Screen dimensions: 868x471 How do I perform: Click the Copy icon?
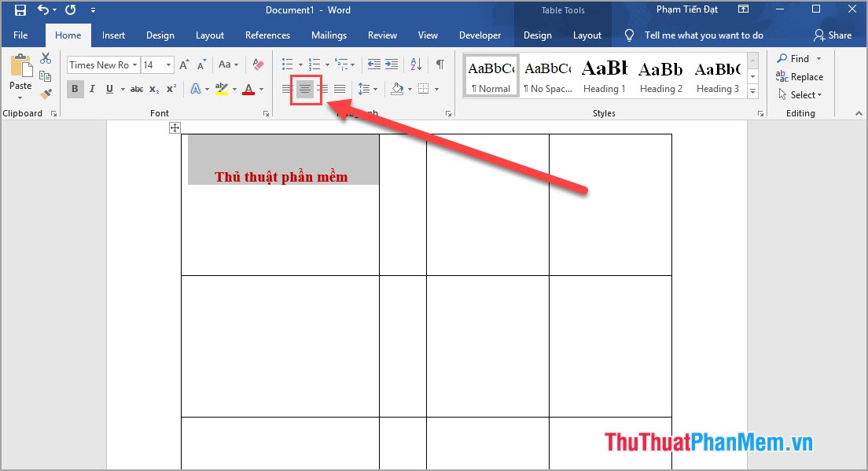46,76
